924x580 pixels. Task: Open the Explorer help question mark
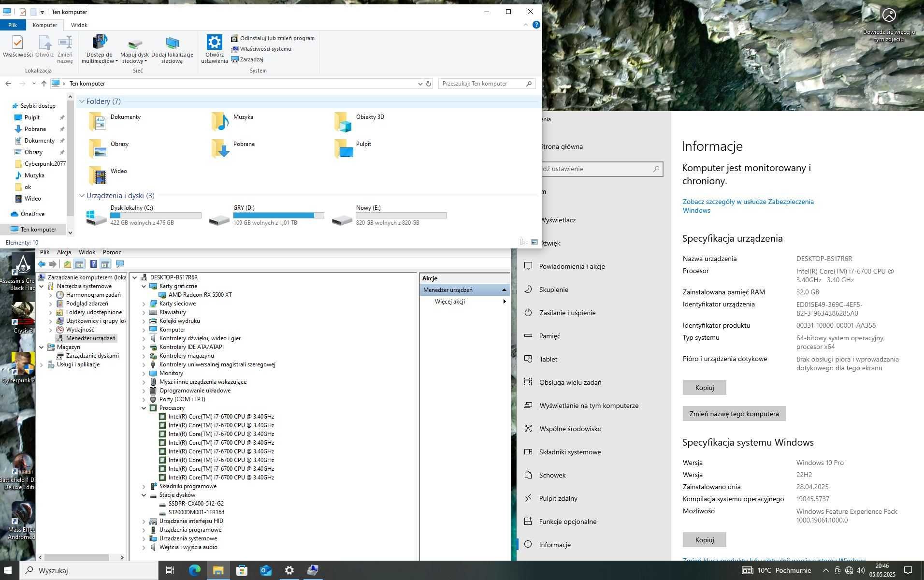(536, 25)
